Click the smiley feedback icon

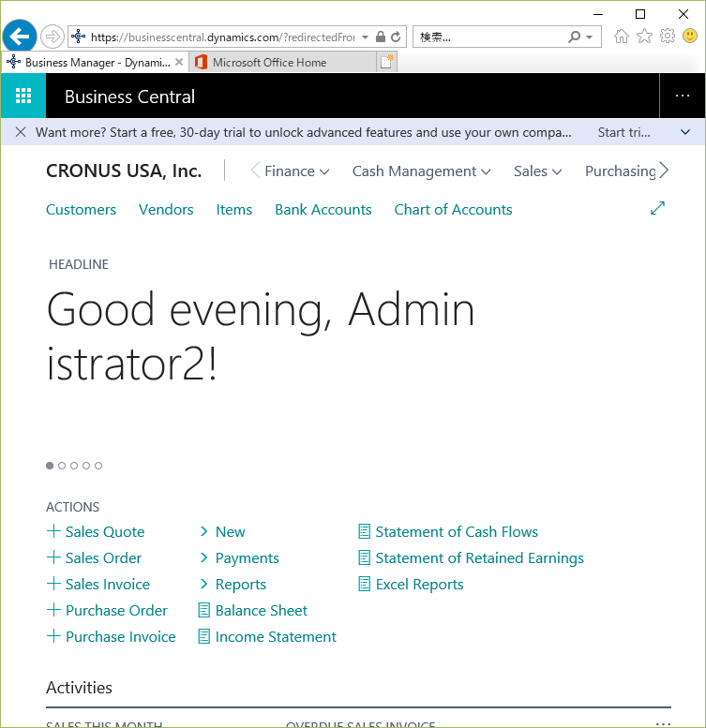pyautogui.click(x=690, y=36)
